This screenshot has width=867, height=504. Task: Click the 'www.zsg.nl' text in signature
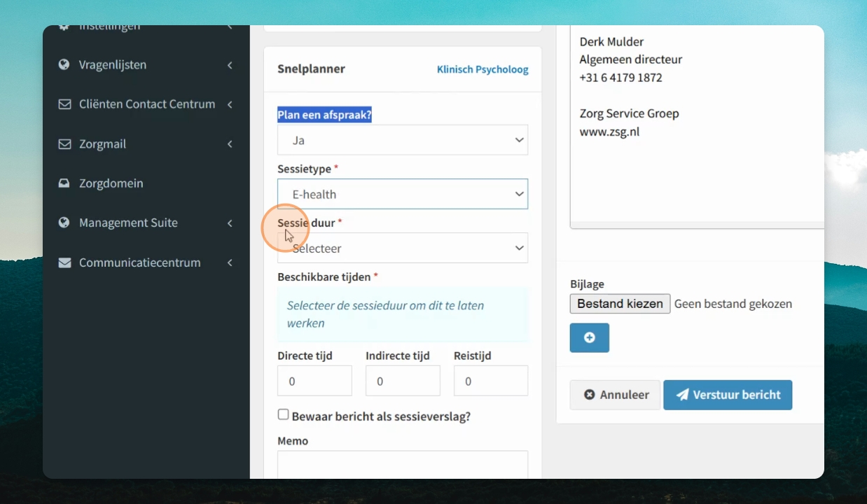(x=609, y=132)
